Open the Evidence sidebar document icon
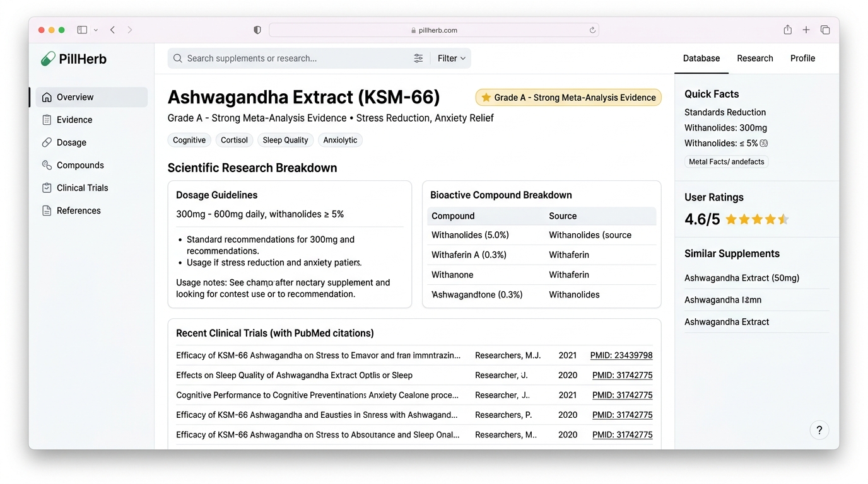This screenshot has width=868, height=484. pos(47,120)
